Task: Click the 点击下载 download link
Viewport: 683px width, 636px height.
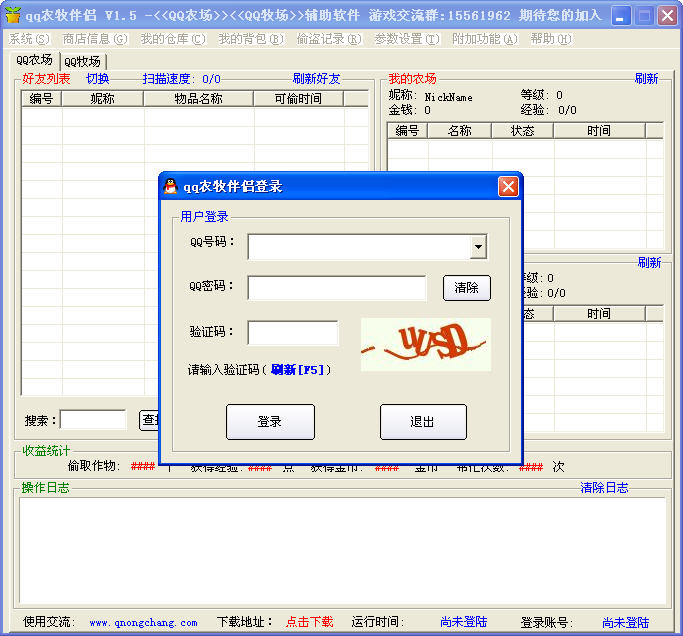Action: coord(309,622)
